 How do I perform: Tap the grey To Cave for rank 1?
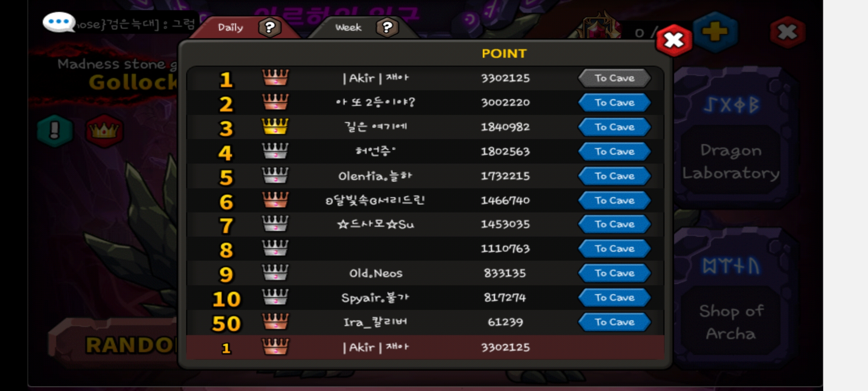click(614, 78)
